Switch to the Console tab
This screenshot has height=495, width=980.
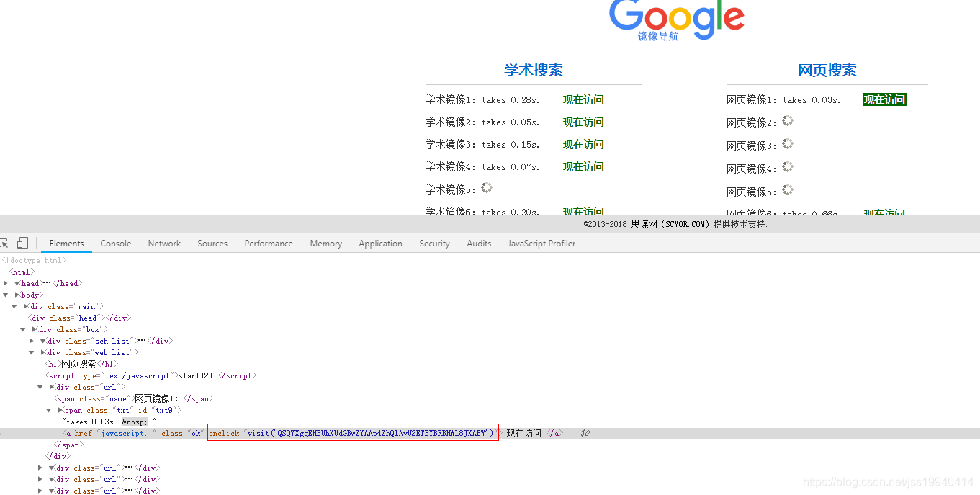click(x=116, y=244)
